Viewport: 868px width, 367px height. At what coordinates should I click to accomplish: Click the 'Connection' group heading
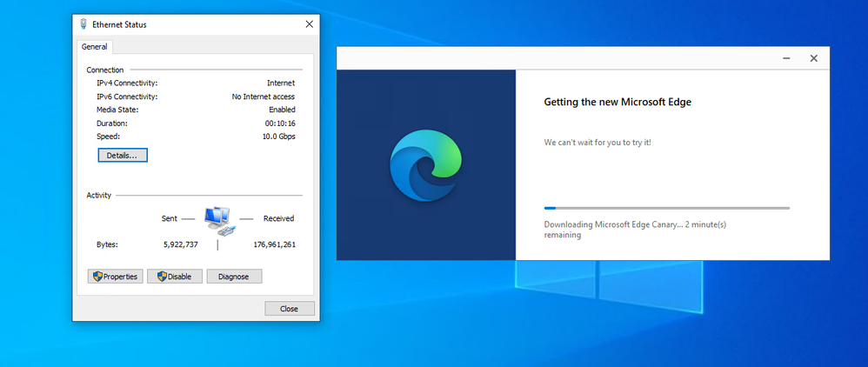105,70
